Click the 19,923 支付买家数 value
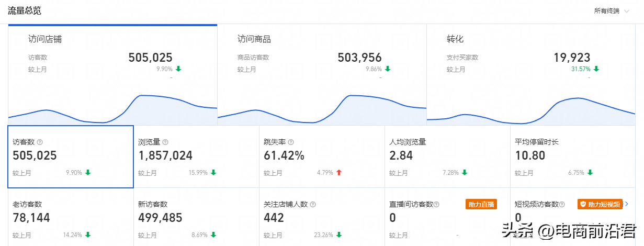The width and height of the screenshot is (644, 246). [572, 58]
